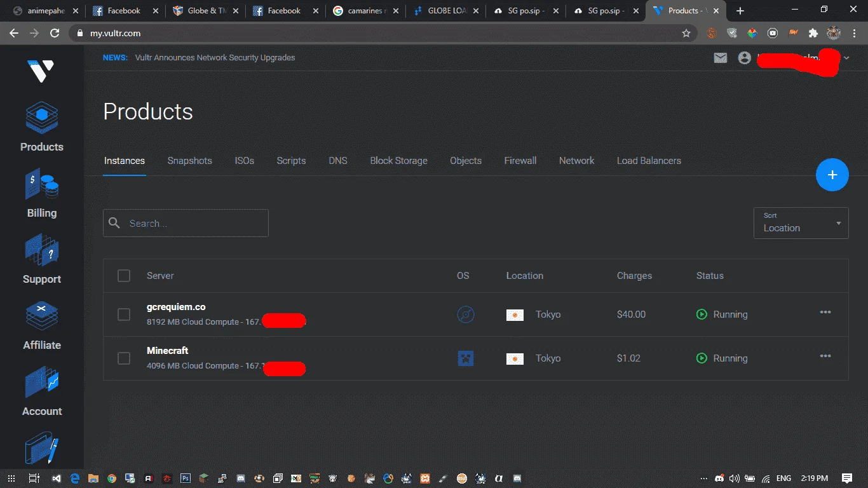Click the Charges column header

click(634, 276)
